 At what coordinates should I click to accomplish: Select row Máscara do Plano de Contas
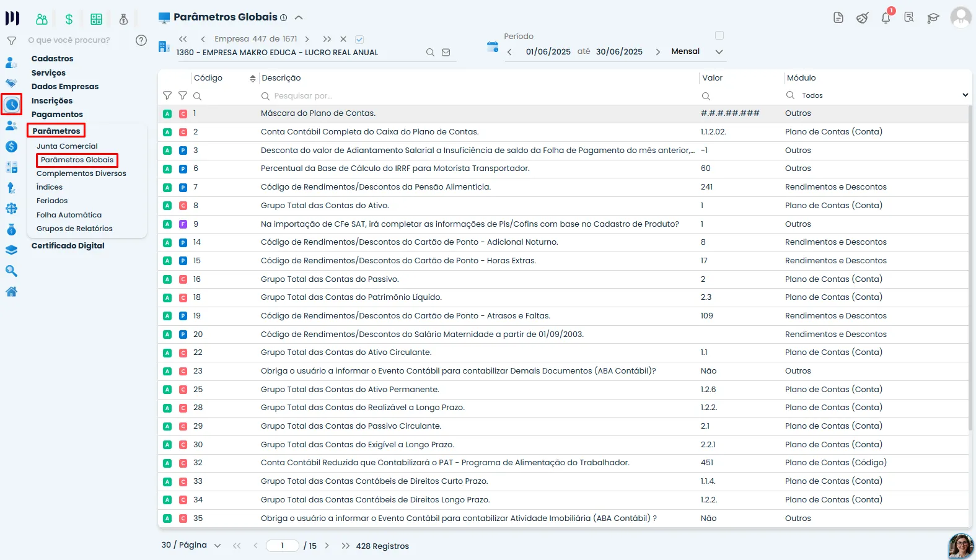[563, 113]
